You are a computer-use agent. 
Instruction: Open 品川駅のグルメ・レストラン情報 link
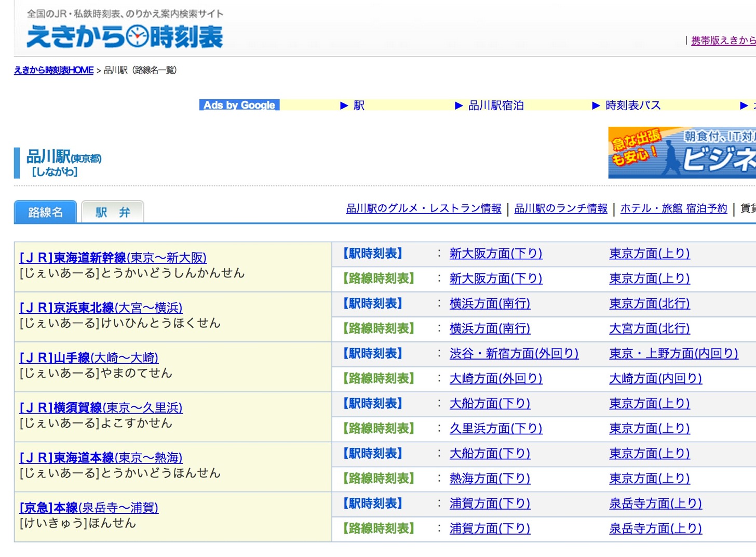click(x=424, y=208)
